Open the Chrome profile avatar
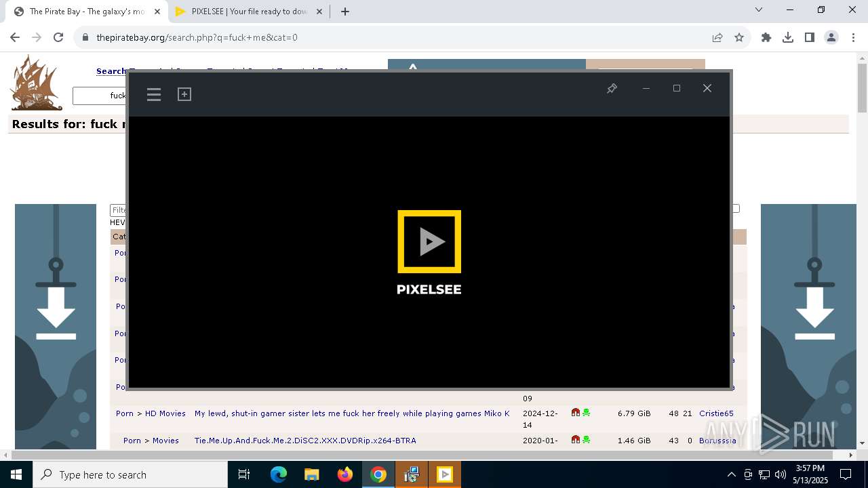Viewport: 868px width, 488px height. [x=831, y=37]
